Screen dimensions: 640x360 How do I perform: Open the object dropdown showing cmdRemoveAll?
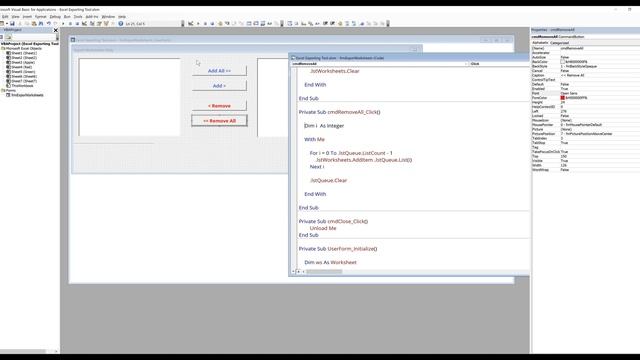pos(380,64)
